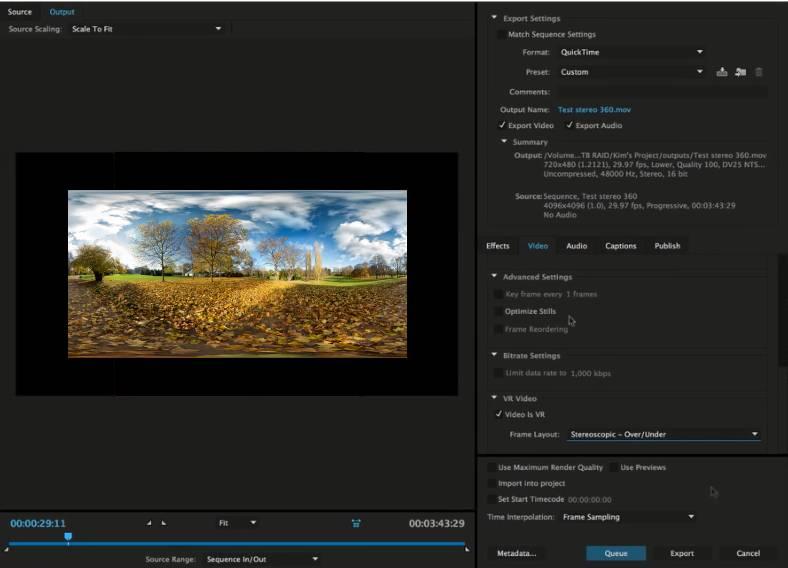The width and height of the screenshot is (788, 568).
Task: Click the Import Preset icon
Action: click(x=740, y=72)
